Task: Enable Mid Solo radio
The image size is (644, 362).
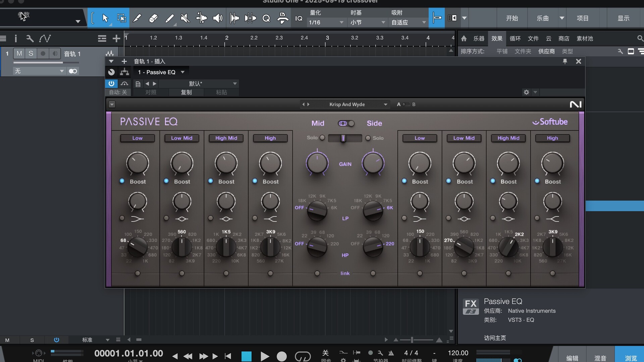Action: 322,138
